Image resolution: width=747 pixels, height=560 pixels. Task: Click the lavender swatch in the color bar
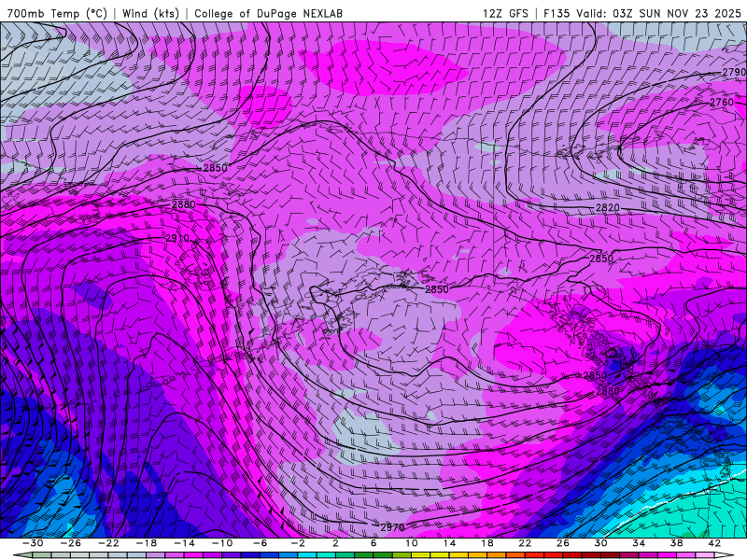156,555
